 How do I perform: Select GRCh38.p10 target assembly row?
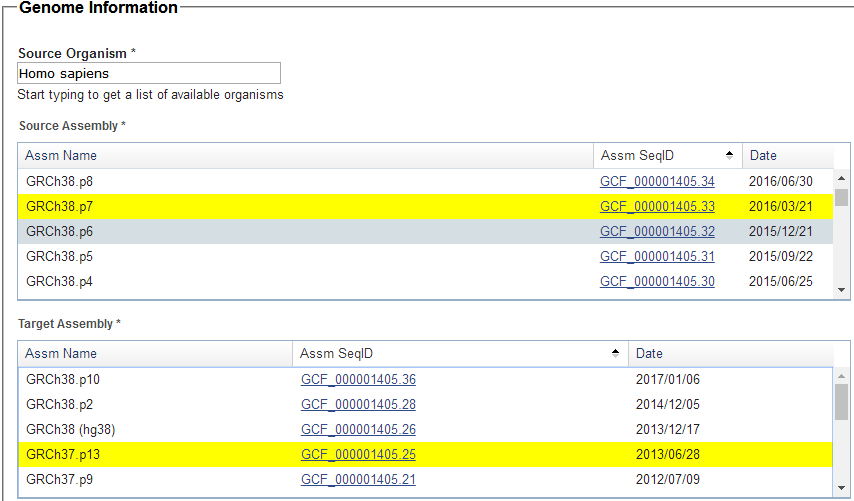coord(425,380)
